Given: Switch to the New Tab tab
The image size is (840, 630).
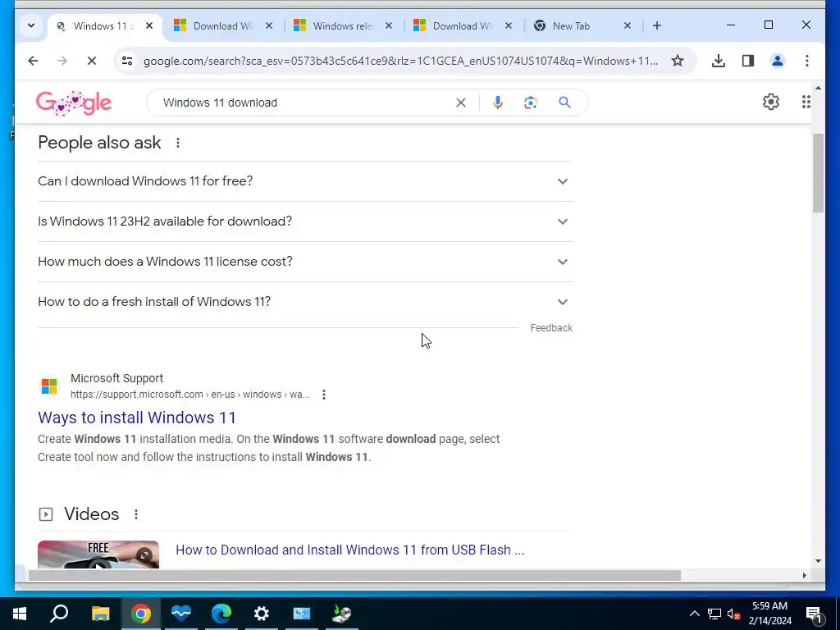Looking at the screenshot, I should (x=583, y=25).
